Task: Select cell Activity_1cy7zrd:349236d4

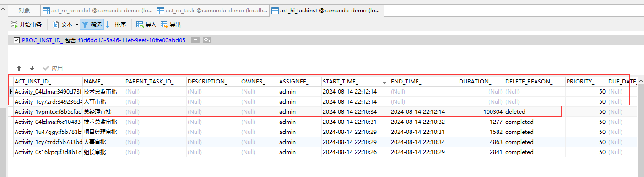Action: [48, 102]
